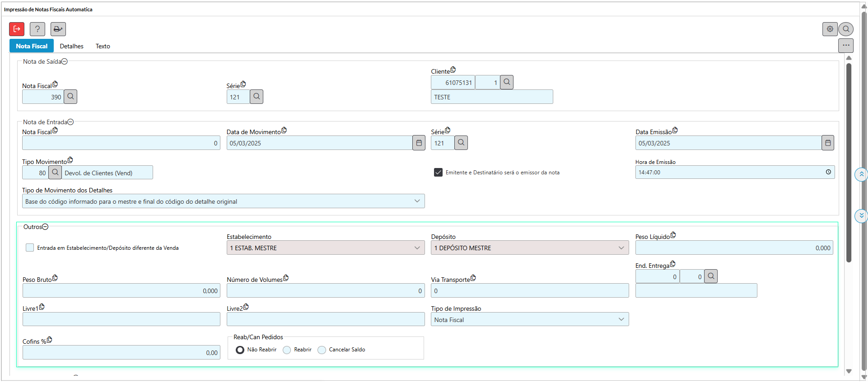Switch to the Detalhes tab

coord(71,46)
